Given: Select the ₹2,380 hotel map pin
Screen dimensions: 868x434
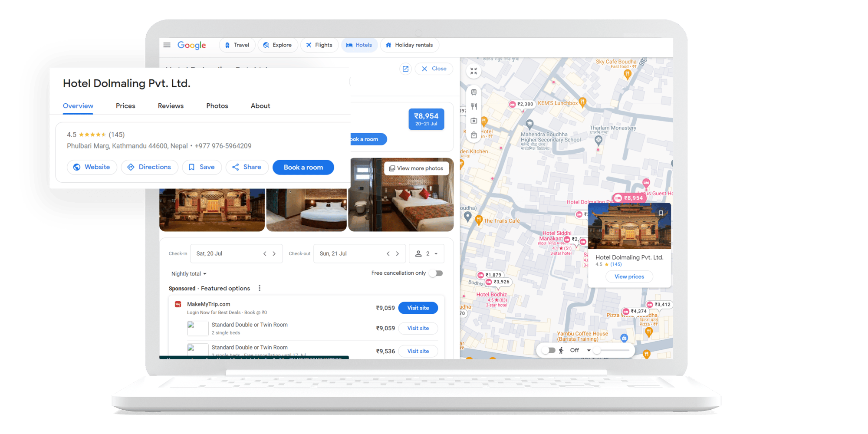Looking at the screenshot, I should [x=521, y=104].
